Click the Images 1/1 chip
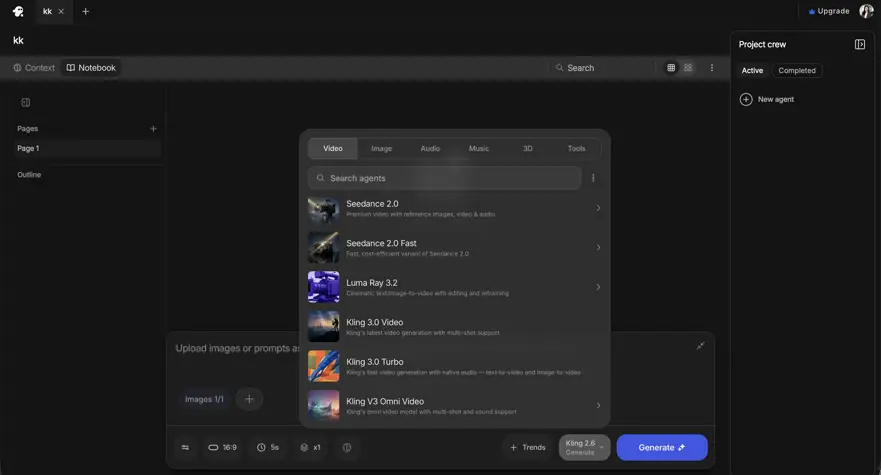Screen dimensions: 881x475 point(204,399)
